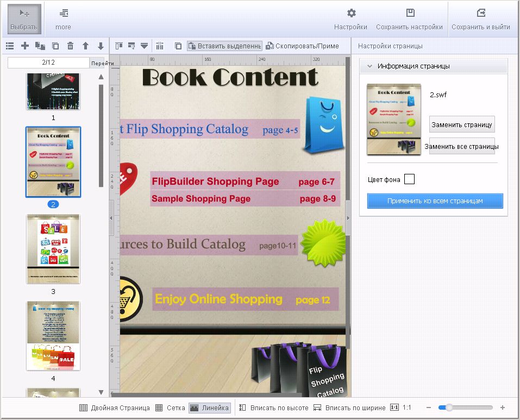Collapse left panel with side arrow handle
The height and width of the screenshot is (420, 520).
(x=111, y=218)
